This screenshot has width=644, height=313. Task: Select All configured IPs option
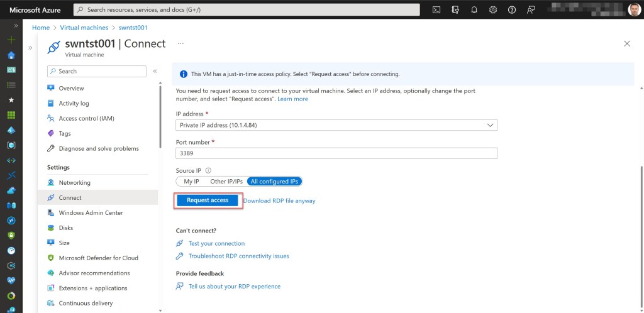coord(274,182)
